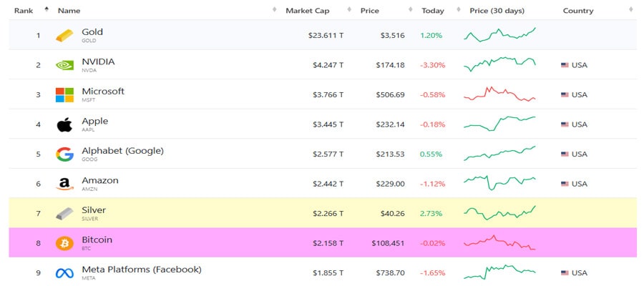Click Apple price $232.14
This screenshot has height=286, width=644.
[x=390, y=124]
